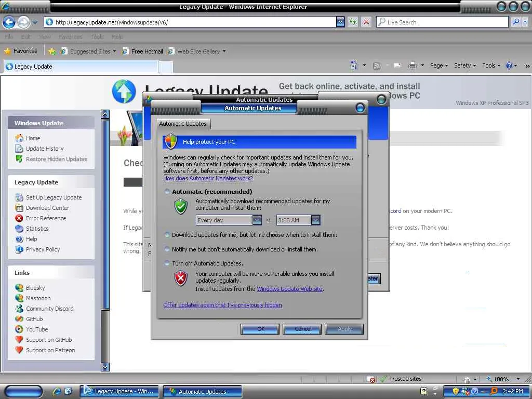Click the Apply button in the dialog

pos(344,329)
